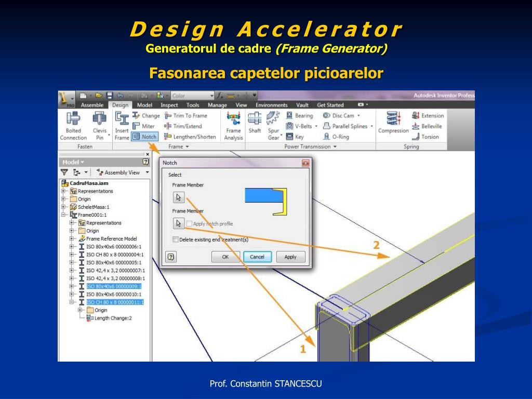Open the Manage ribbon tab
Viewport: 532px width, 399px height.
pyautogui.click(x=217, y=105)
